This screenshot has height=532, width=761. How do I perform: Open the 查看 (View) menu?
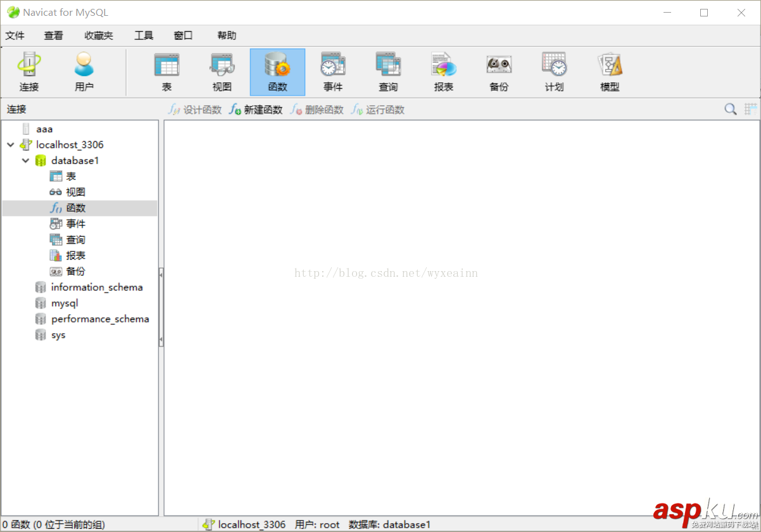54,35
